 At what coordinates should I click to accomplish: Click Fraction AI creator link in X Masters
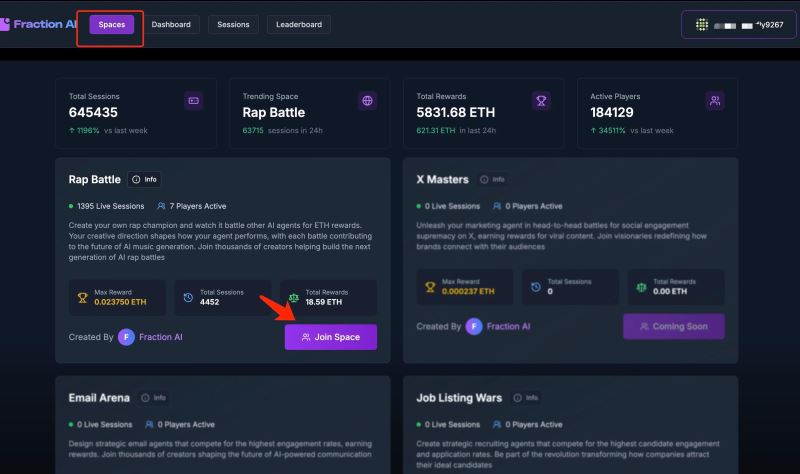pos(508,326)
